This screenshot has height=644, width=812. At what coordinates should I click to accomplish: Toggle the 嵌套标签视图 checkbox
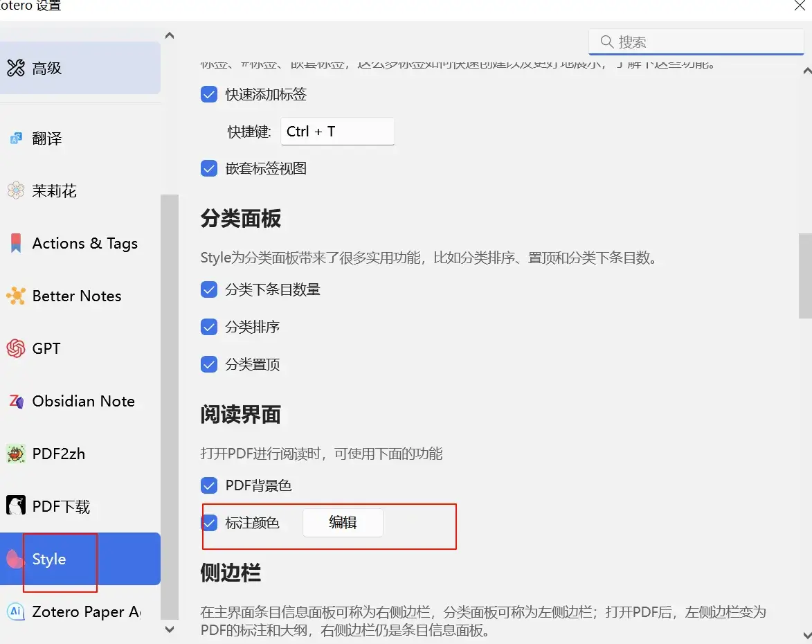[x=209, y=168]
